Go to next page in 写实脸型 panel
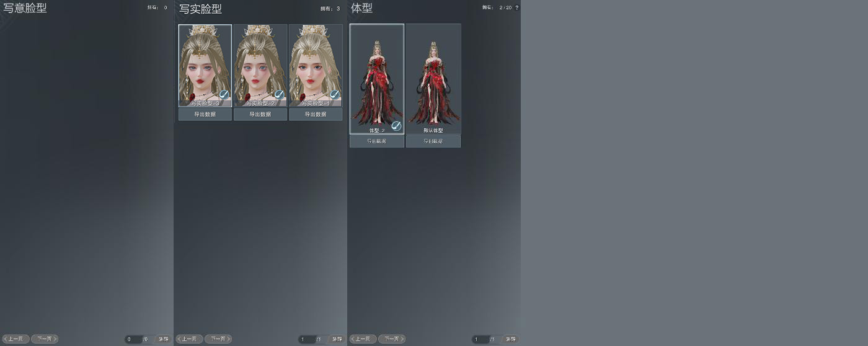 coord(218,339)
